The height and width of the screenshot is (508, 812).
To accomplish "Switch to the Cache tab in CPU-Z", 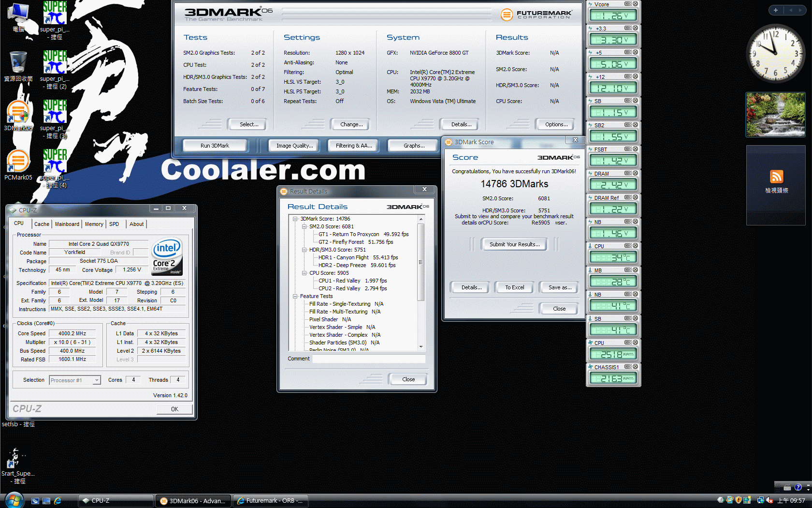I will point(42,224).
